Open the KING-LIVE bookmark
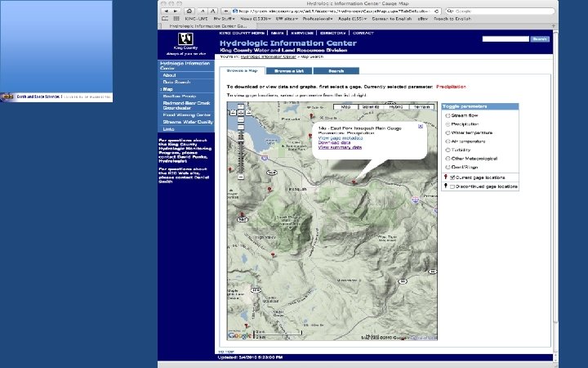This screenshot has height=368, width=588. [x=197, y=18]
